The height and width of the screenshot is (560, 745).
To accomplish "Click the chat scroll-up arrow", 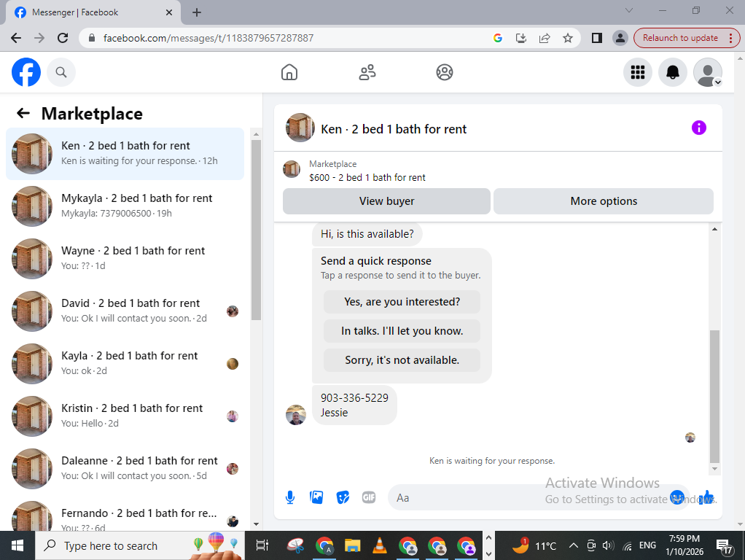I will [x=714, y=229].
